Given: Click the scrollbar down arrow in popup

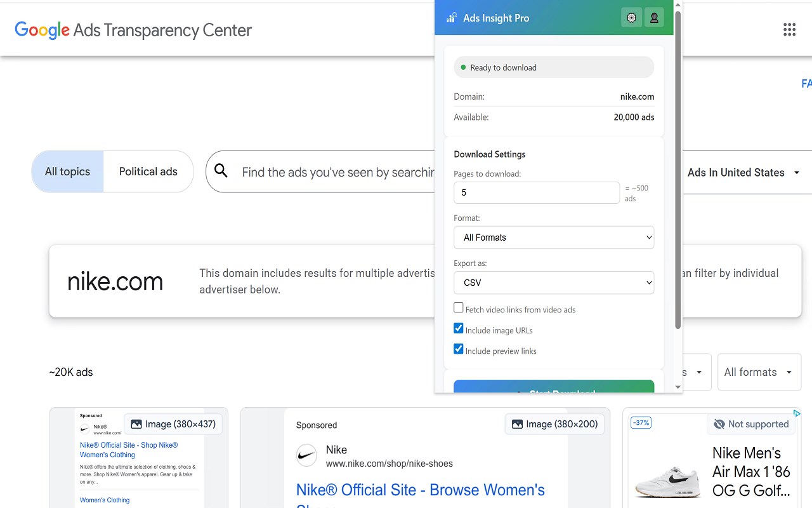Looking at the screenshot, I should (678, 387).
